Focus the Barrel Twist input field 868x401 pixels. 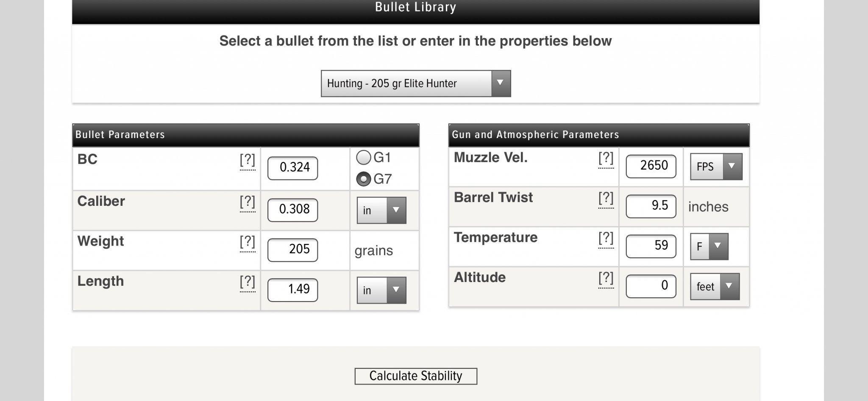pos(651,206)
